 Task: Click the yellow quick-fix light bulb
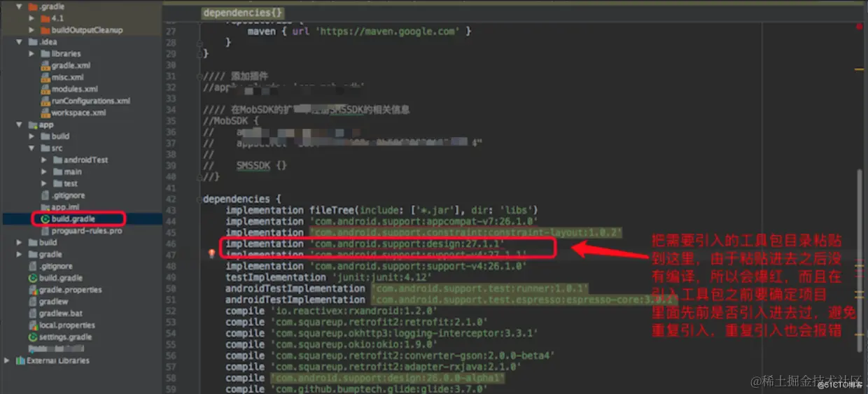(x=212, y=254)
